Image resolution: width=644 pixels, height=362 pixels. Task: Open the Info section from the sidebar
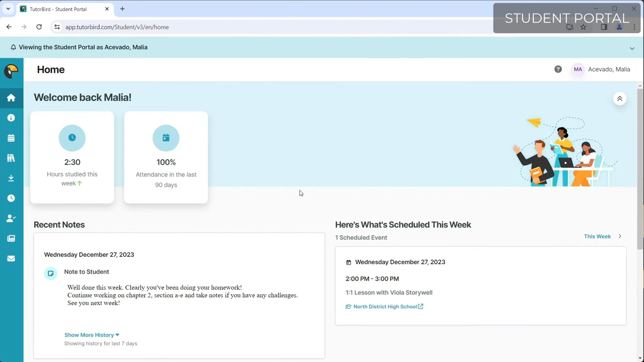11,118
